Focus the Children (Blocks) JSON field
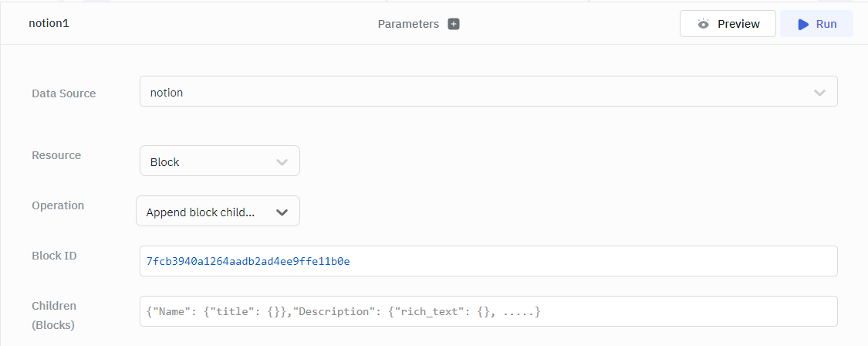This screenshot has height=346, width=868. click(x=488, y=311)
